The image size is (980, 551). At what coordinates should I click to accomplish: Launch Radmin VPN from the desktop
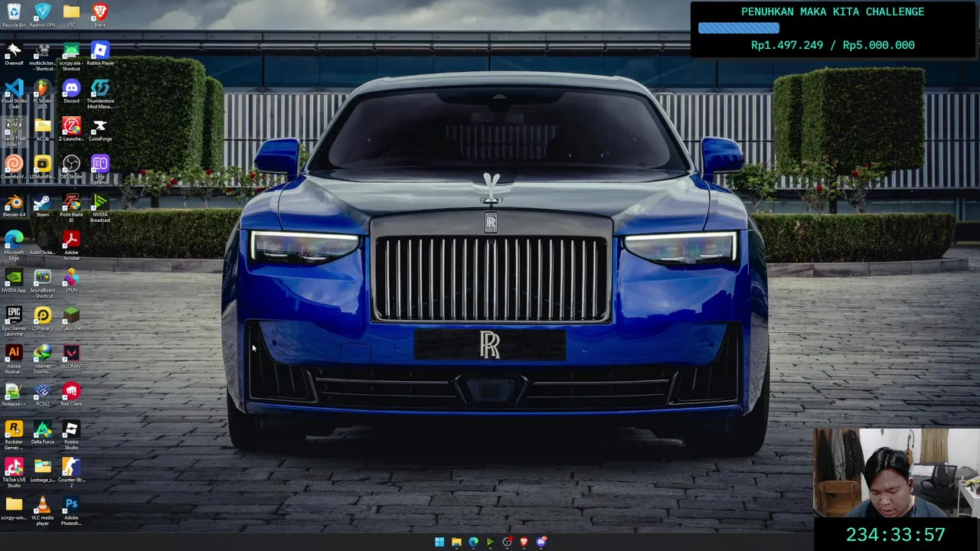coord(43,15)
